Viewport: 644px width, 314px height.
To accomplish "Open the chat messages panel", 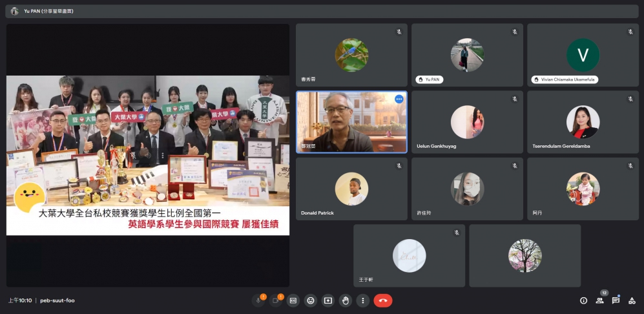I will [x=616, y=300].
